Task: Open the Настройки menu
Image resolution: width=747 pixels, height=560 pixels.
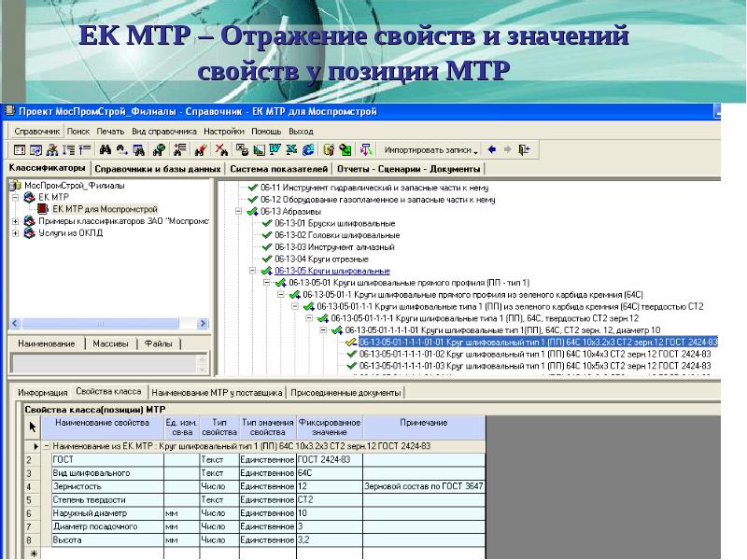Action: 223,132
